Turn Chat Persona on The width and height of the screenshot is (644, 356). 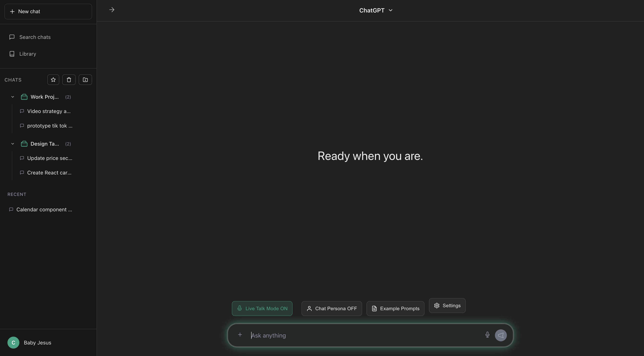pos(331,308)
